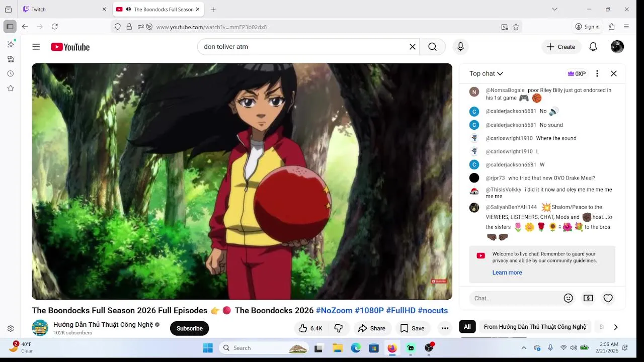
Task: Open Hướng Dẫn Thủ Thuật channel avatar
Action: point(40,328)
